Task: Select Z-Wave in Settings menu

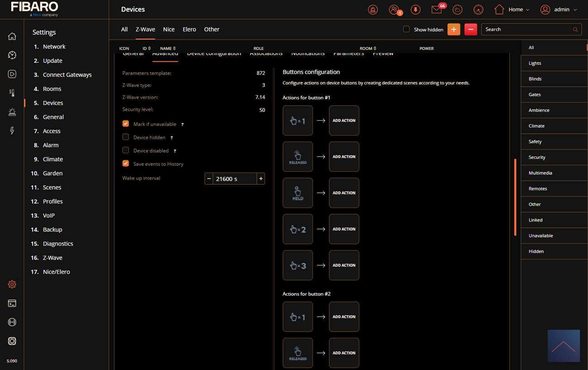Action: click(x=52, y=258)
